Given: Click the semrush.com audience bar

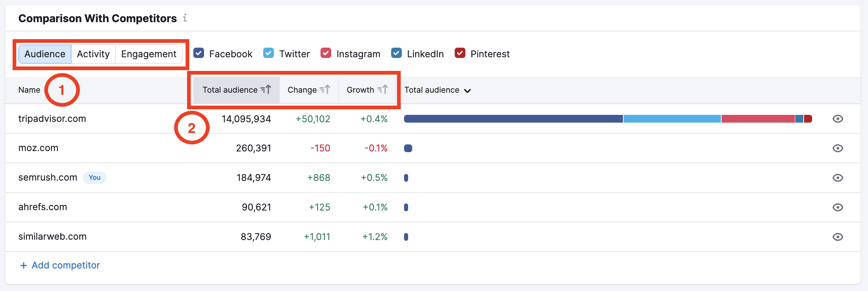Looking at the screenshot, I should coord(406,178).
